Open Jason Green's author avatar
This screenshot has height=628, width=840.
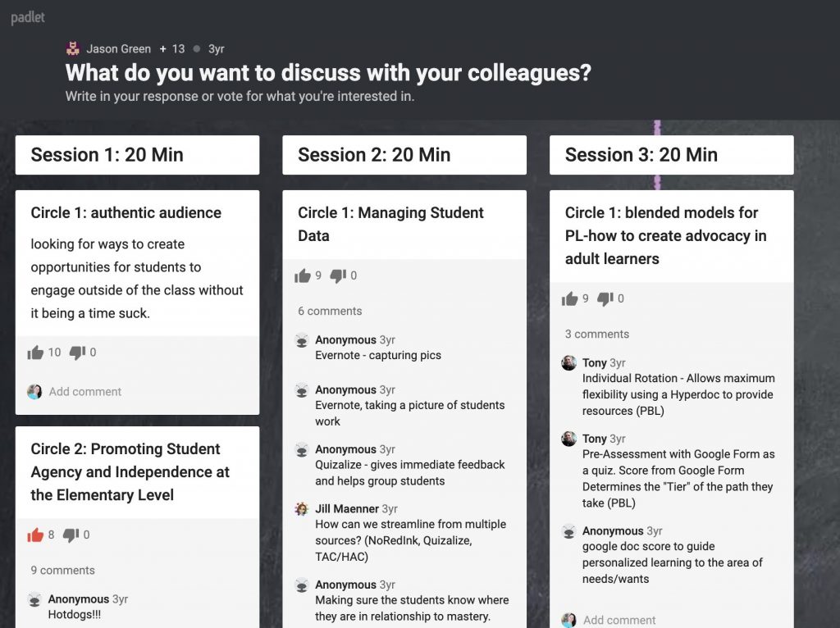coord(73,48)
